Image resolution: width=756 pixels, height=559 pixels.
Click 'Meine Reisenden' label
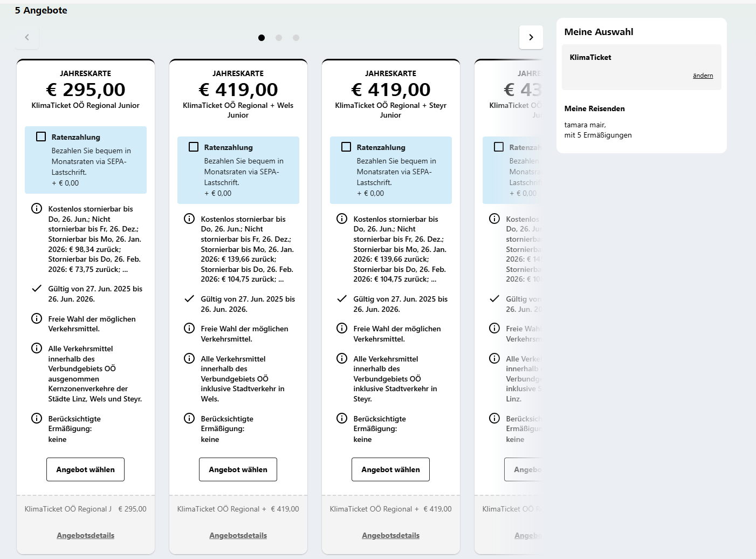click(x=594, y=108)
